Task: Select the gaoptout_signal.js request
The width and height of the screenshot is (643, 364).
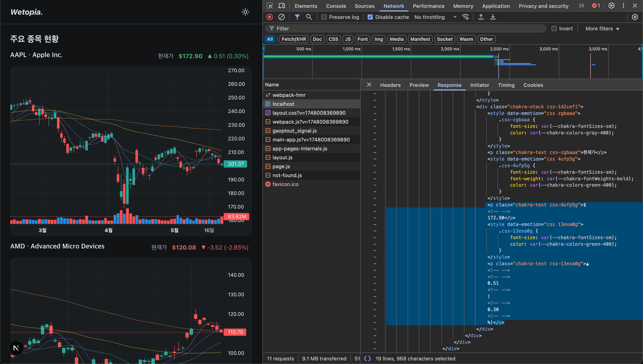Action: (312, 131)
